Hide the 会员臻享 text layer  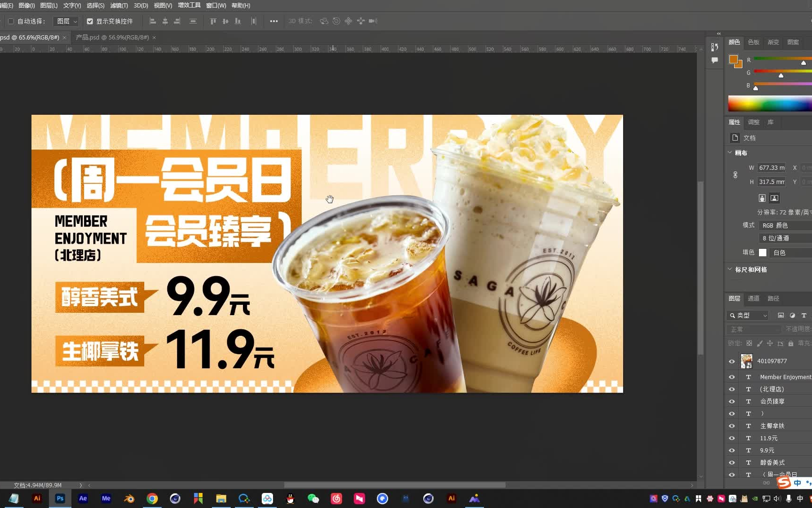(x=732, y=402)
